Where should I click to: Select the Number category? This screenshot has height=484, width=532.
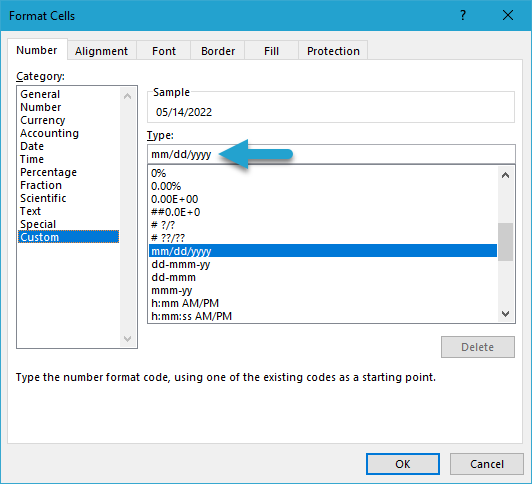click(68, 107)
